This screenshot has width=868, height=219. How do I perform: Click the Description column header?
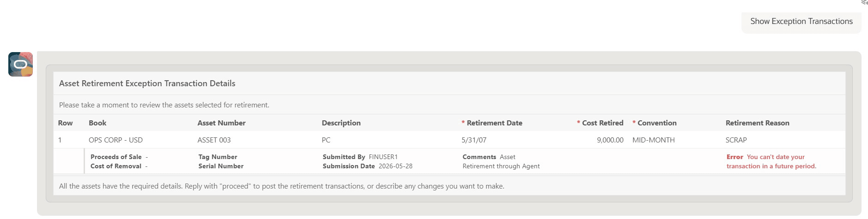tap(341, 123)
